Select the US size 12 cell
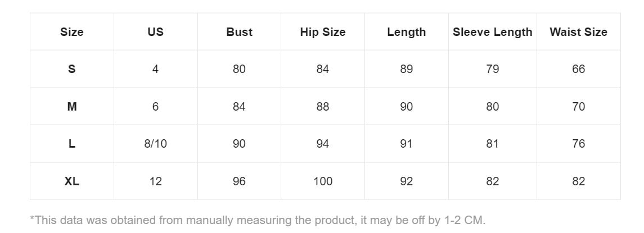This screenshot has height=233, width=644. (155, 181)
